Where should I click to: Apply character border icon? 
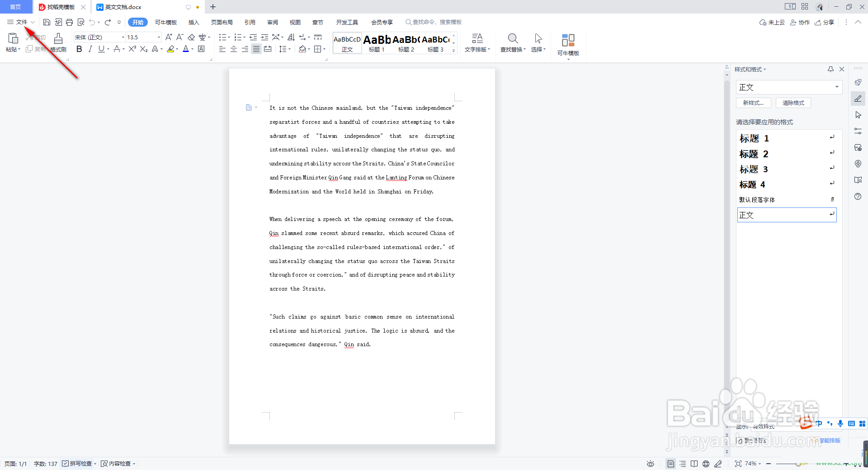click(x=201, y=49)
